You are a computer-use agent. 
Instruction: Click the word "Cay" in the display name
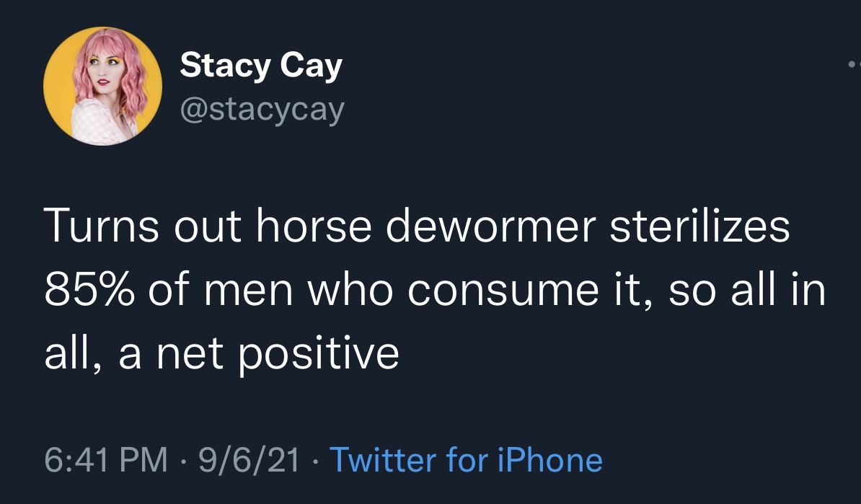coord(312,67)
